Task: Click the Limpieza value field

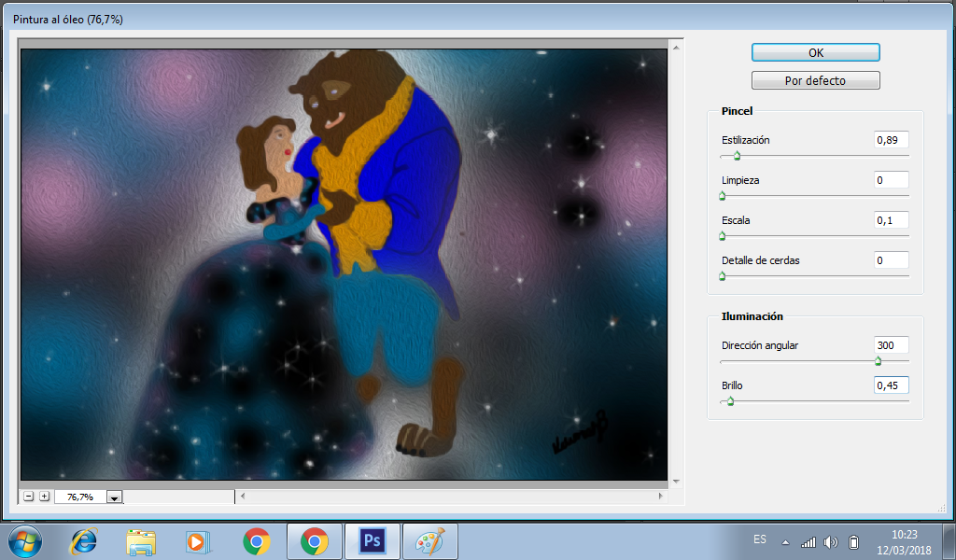Action: click(891, 180)
